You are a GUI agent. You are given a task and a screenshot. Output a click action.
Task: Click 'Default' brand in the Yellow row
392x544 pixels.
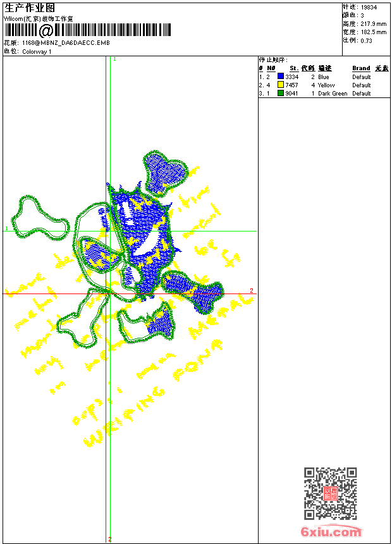pyautogui.click(x=362, y=85)
